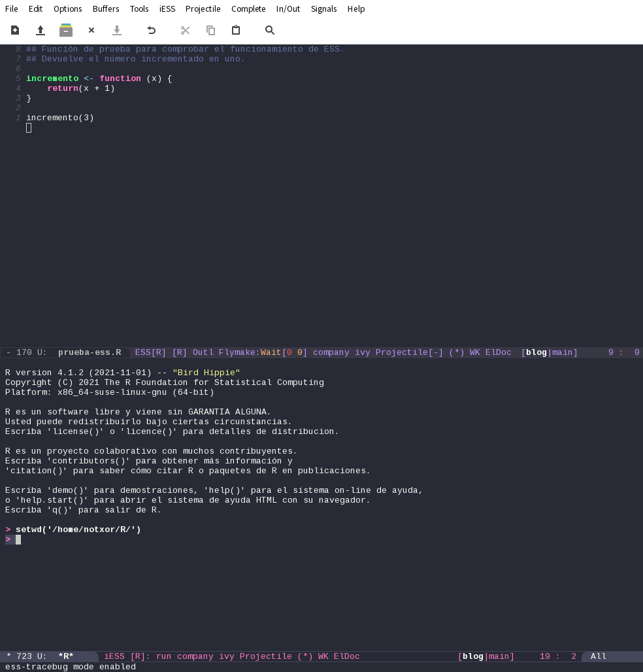The height and width of the screenshot is (672, 643).
Task: Click the cut scissors icon
Action: (185, 30)
